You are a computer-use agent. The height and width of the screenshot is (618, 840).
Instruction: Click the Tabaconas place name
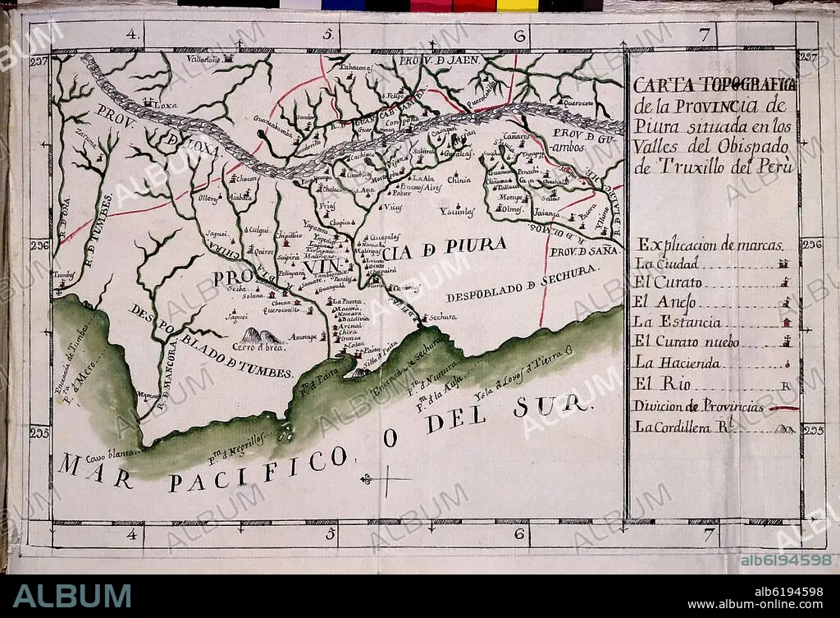355,67
